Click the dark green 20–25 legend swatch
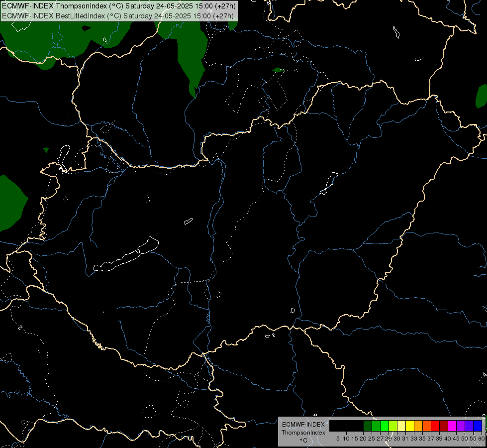Viewport: 487px width, 448px height. (368, 426)
